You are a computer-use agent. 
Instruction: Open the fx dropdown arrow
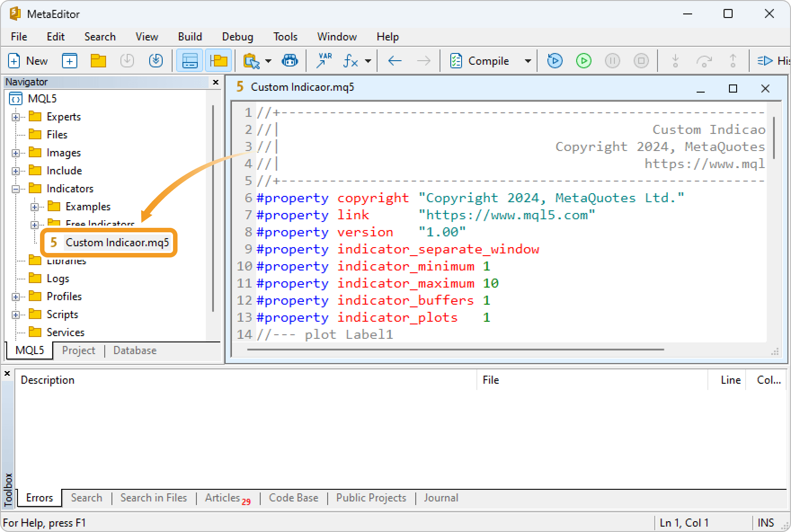pyautogui.click(x=368, y=61)
